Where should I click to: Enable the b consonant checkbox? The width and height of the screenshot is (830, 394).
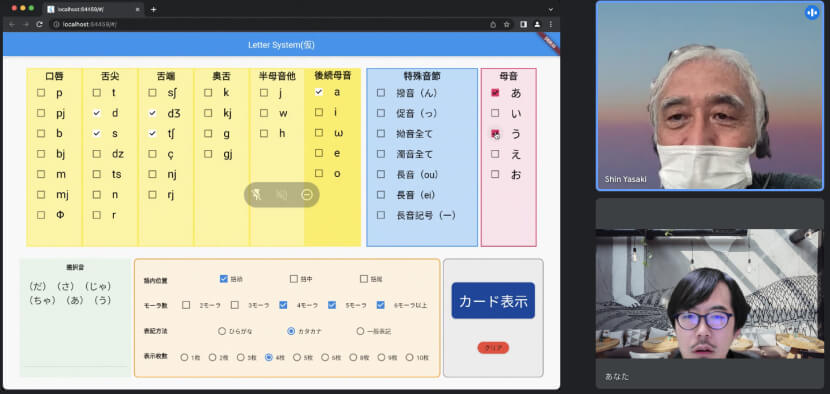pos(41,133)
